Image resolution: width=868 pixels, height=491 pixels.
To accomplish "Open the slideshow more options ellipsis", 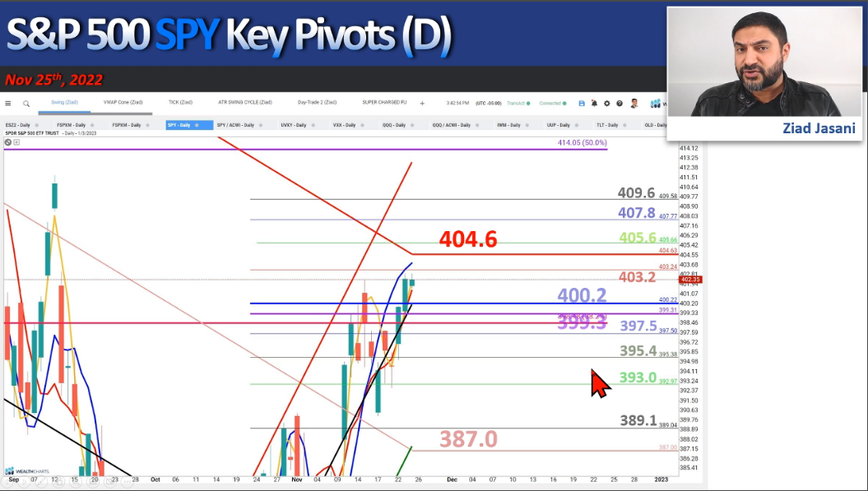I will coord(128,482).
